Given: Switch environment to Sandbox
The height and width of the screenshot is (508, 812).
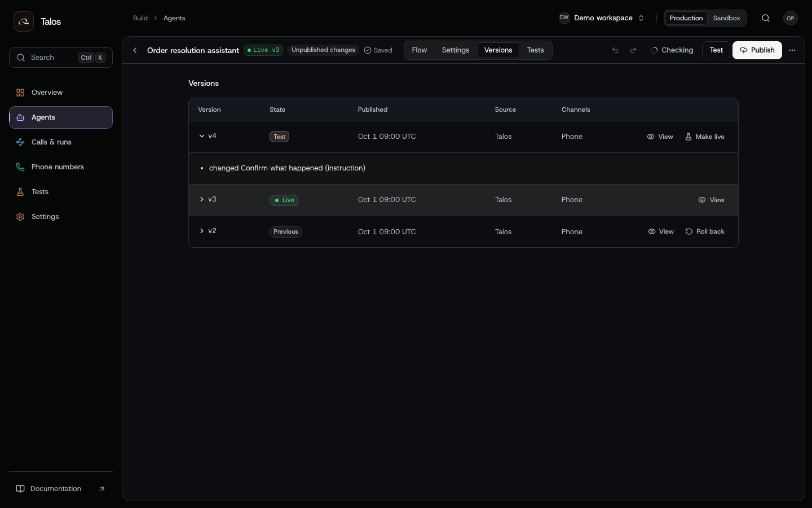Looking at the screenshot, I should click(726, 18).
